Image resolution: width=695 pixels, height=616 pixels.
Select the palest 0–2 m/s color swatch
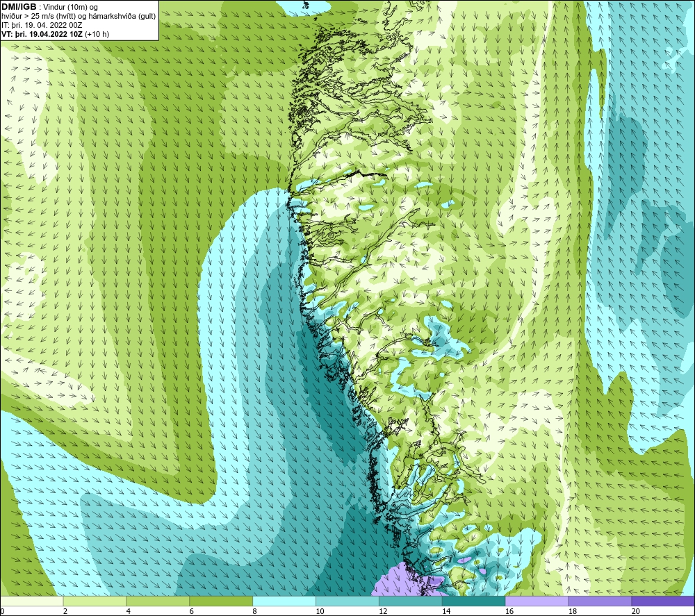coord(31,601)
